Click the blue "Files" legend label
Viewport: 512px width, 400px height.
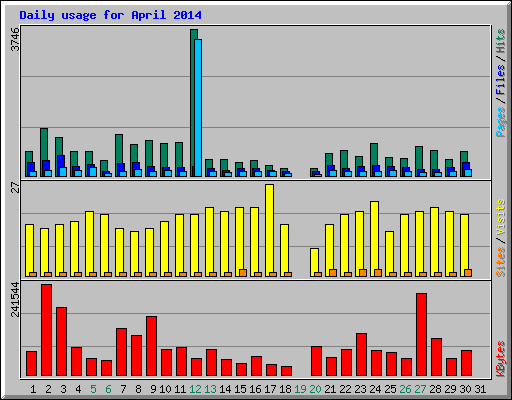click(x=500, y=80)
